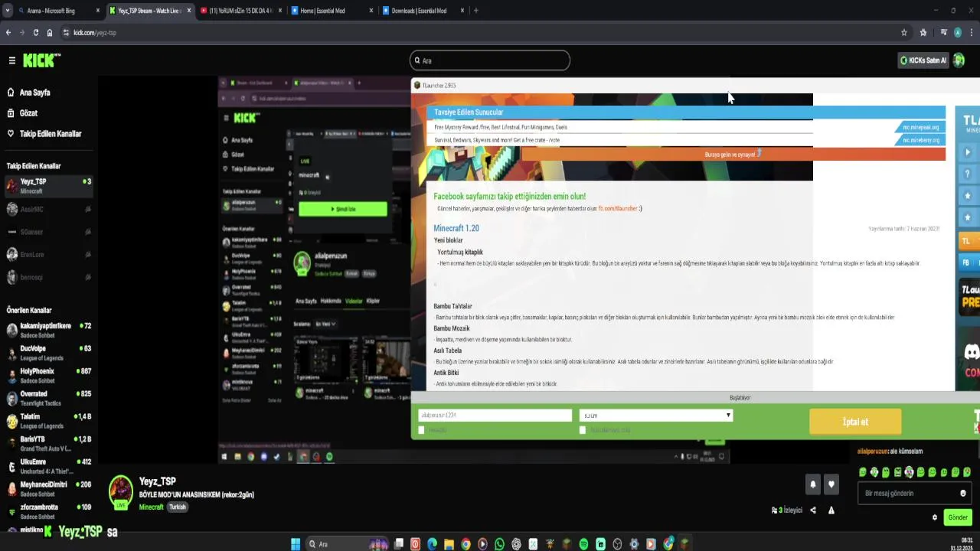980x551 pixels.
Task: Open the BarisYTB recommended channel
Action: click(48, 444)
